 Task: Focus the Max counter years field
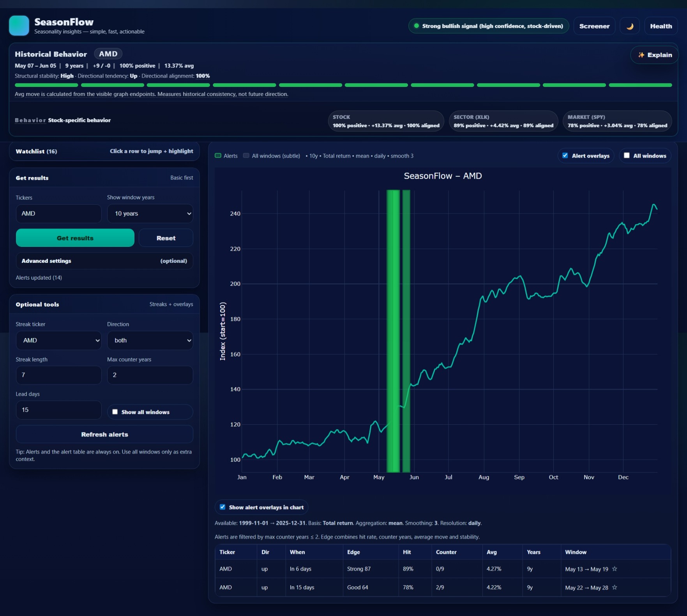pos(150,375)
